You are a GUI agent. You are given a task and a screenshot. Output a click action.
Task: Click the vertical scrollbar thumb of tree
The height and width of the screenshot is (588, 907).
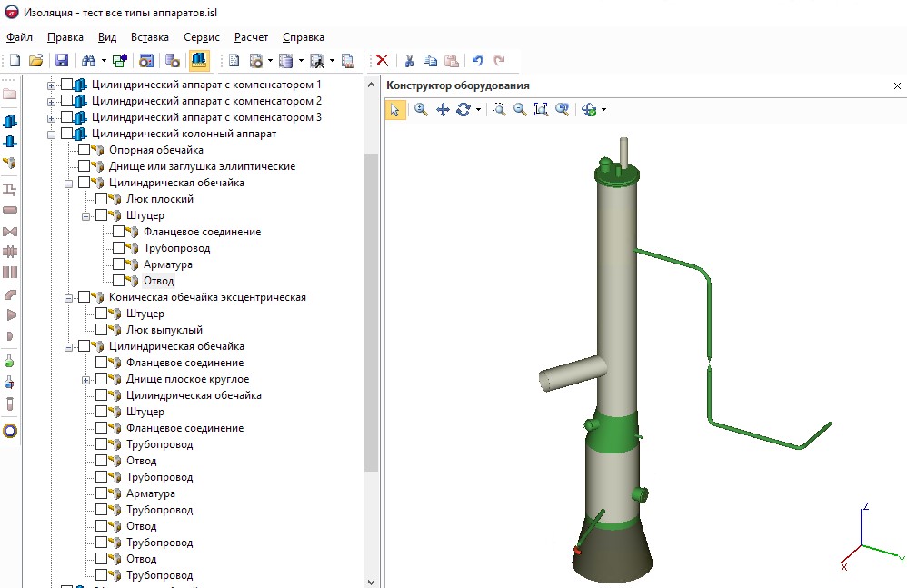tap(372, 313)
